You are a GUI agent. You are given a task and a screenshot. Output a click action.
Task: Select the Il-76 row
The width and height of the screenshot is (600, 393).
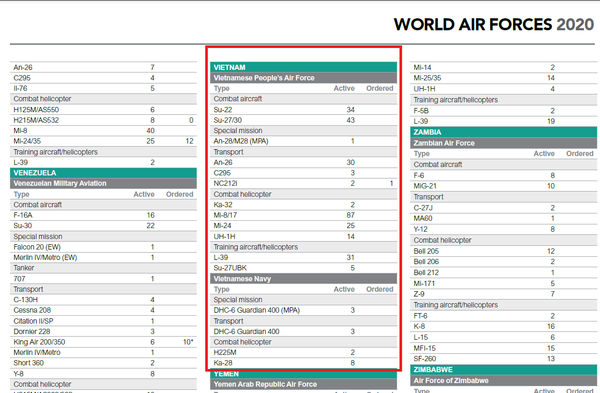click(x=103, y=88)
